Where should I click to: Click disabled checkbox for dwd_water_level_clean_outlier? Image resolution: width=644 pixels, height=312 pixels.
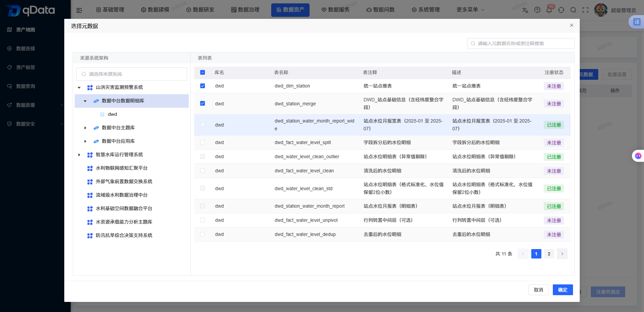[203, 157]
